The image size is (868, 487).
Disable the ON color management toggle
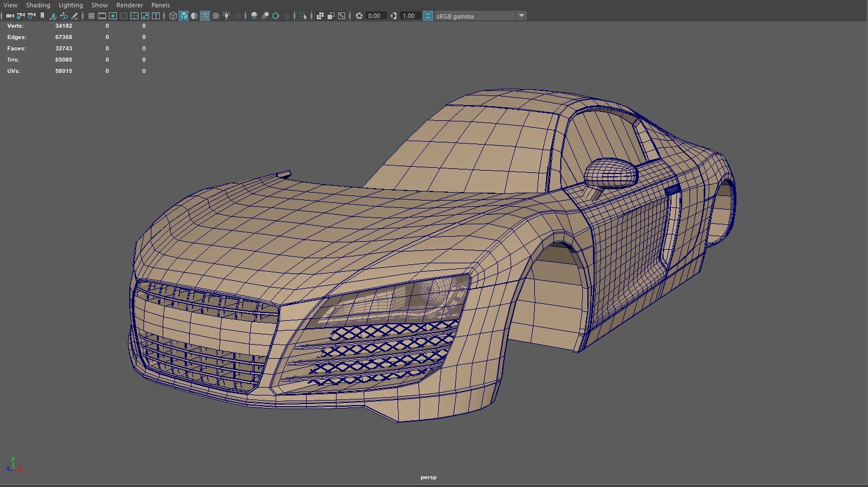click(x=428, y=16)
